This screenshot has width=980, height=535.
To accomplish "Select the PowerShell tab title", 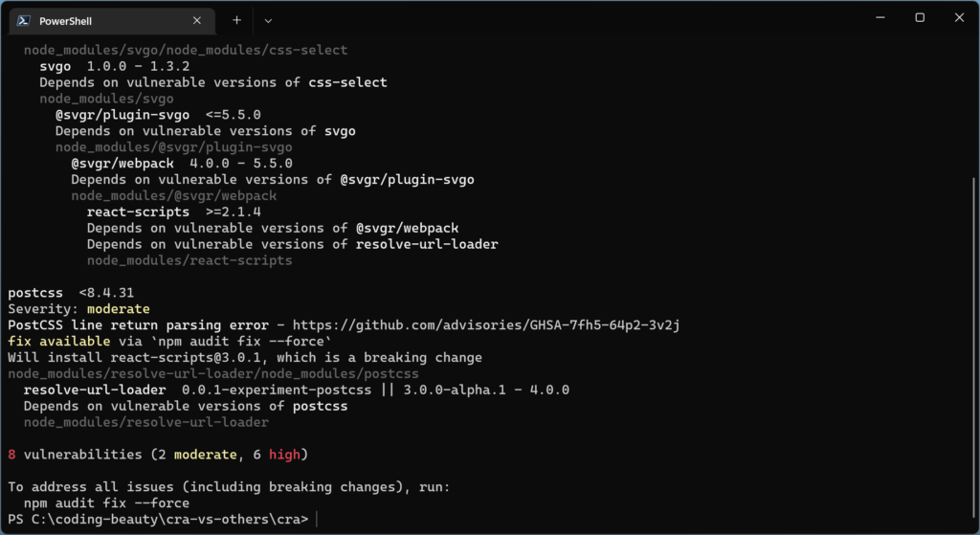I will click(x=64, y=20).
